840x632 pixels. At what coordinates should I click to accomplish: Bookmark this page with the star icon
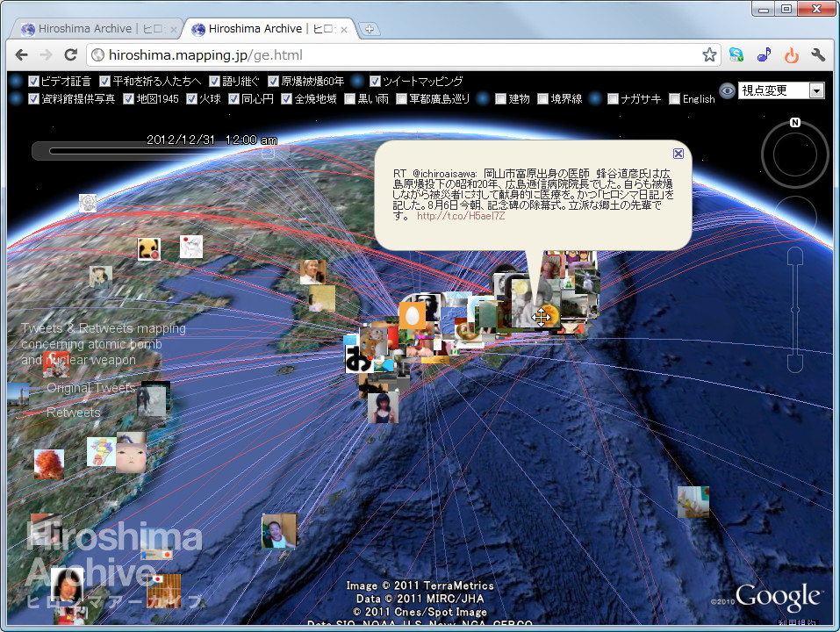click(709, 54)
